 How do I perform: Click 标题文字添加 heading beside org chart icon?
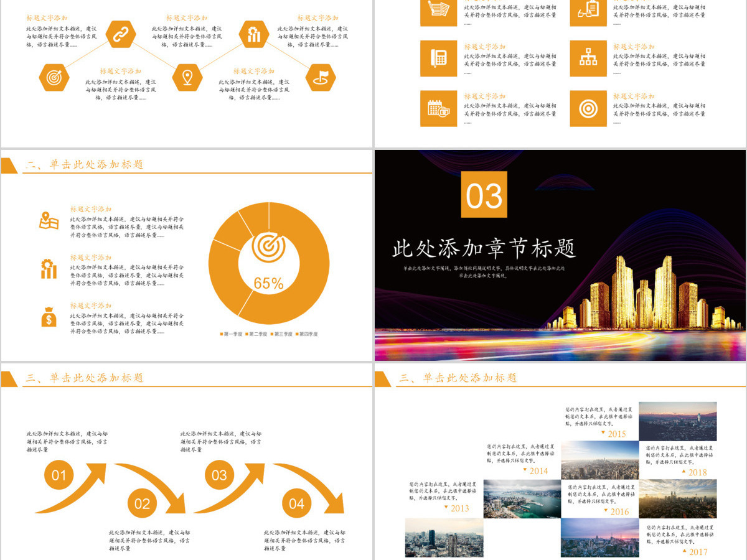pyautogui.click(x=634, y=47)
